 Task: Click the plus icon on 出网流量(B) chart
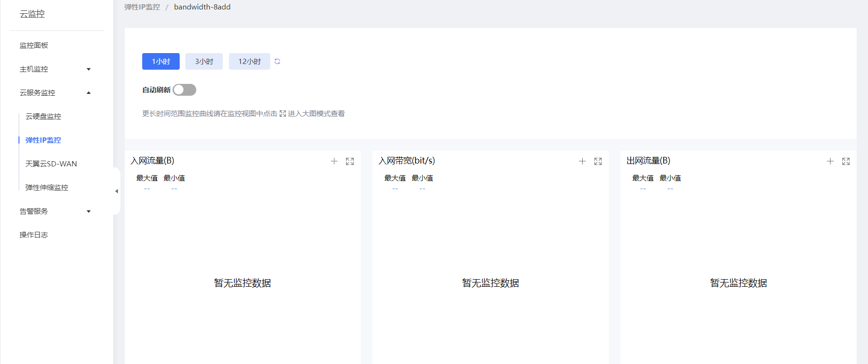point(830,161)
